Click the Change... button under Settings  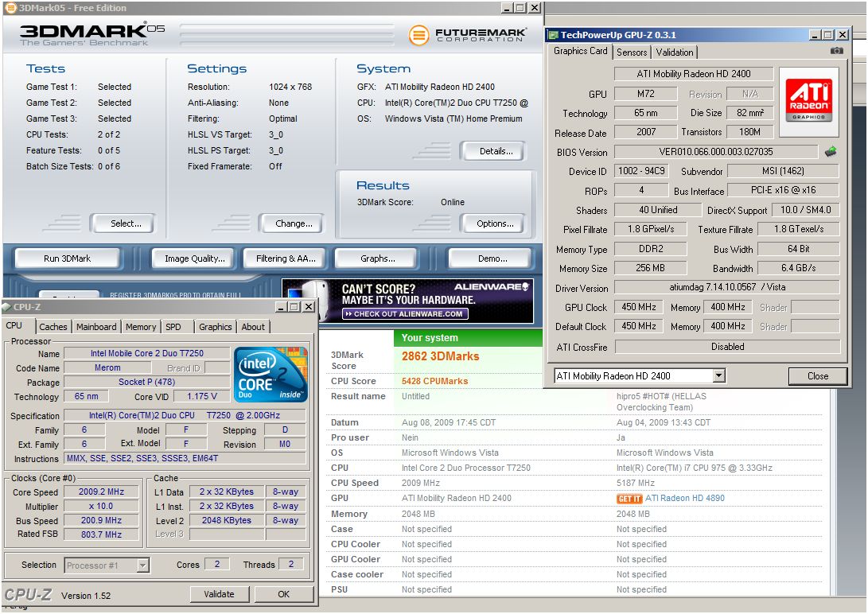[x=294, y=223]
